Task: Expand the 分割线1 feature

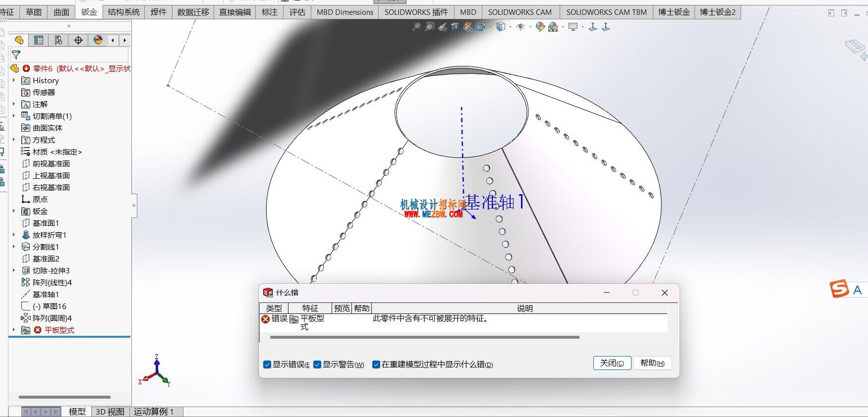Action: click(14, 247)
